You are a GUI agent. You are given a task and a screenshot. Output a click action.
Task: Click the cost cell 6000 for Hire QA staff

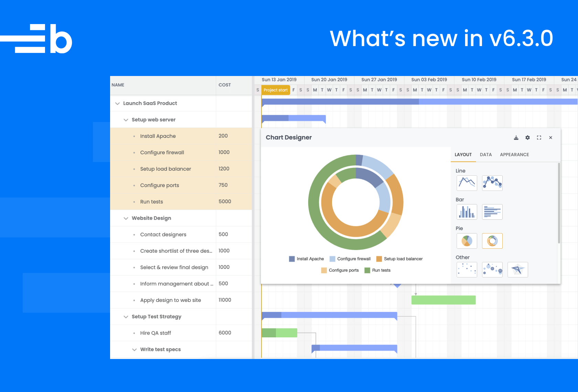click(x=234, y=333)
